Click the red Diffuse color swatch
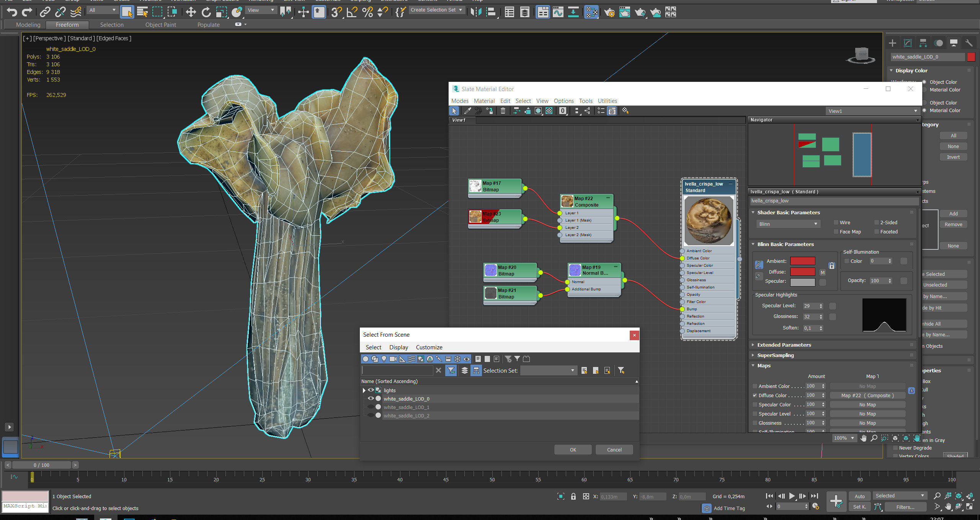This screenshot has width=980, height=520. (802, 272)
